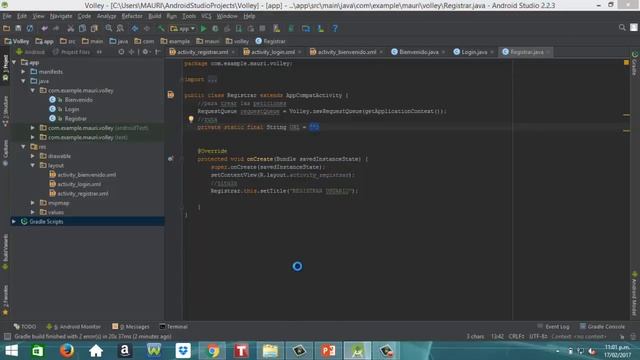640x360 pixels.
Task: Open the Terminal tool window
Action: click(173, 327)
